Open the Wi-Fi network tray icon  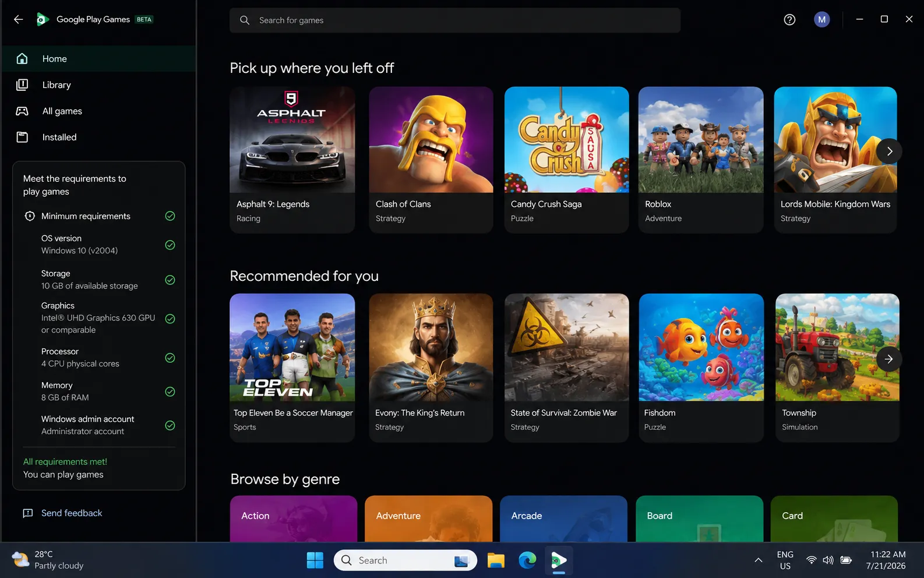pyautogui.click(x=811, y=561)
